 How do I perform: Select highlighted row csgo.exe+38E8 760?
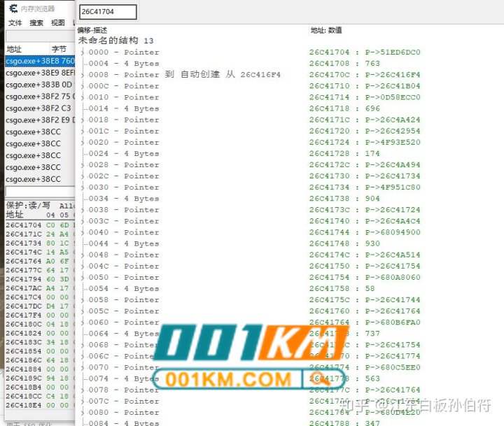click(x=40, y=61)
